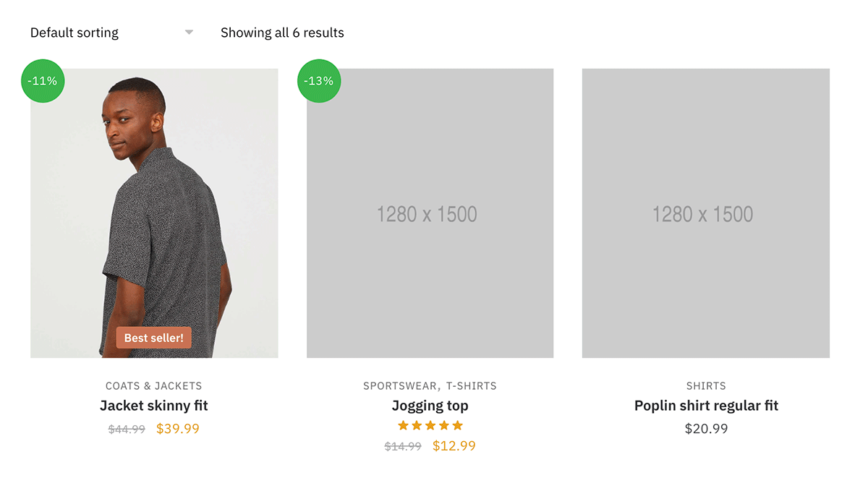This screenshot has height=478, width=868.
Task: Click the crossed-out $44.99 price
Action: (x=127, y=430)
